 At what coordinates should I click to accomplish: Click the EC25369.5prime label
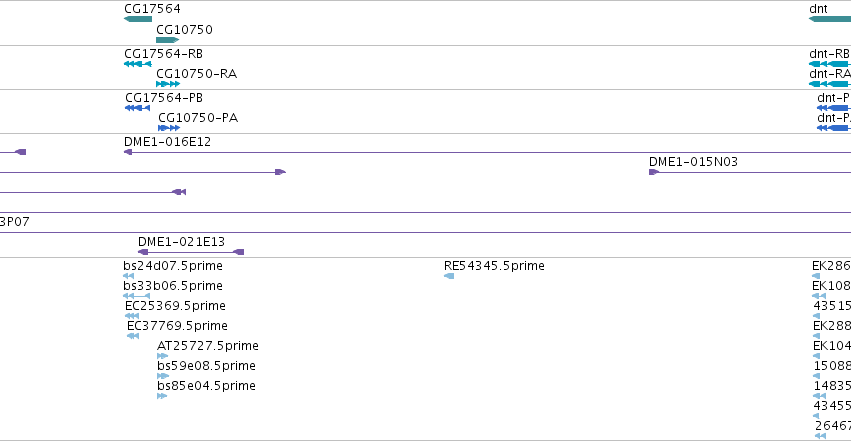click(174, 306)
